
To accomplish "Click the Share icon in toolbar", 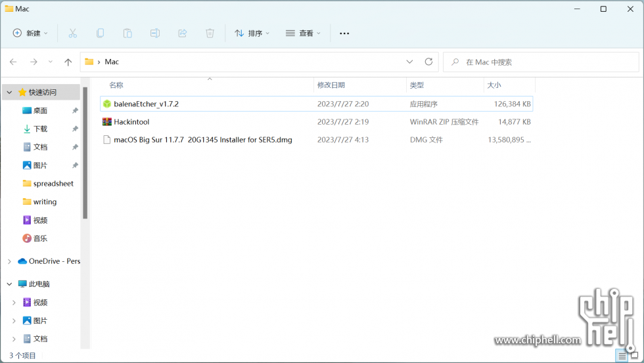I will [183, 33].
